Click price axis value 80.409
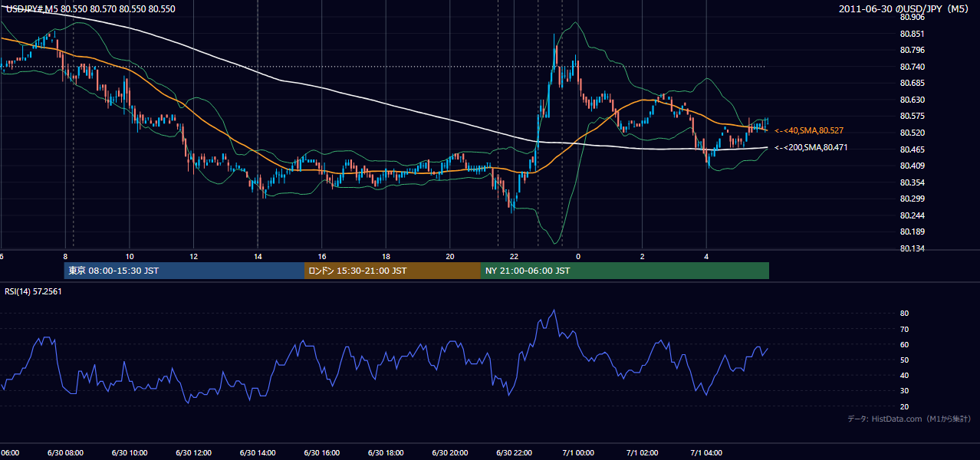The height and width of the screenshot is (460, 980). pos(912,166)
